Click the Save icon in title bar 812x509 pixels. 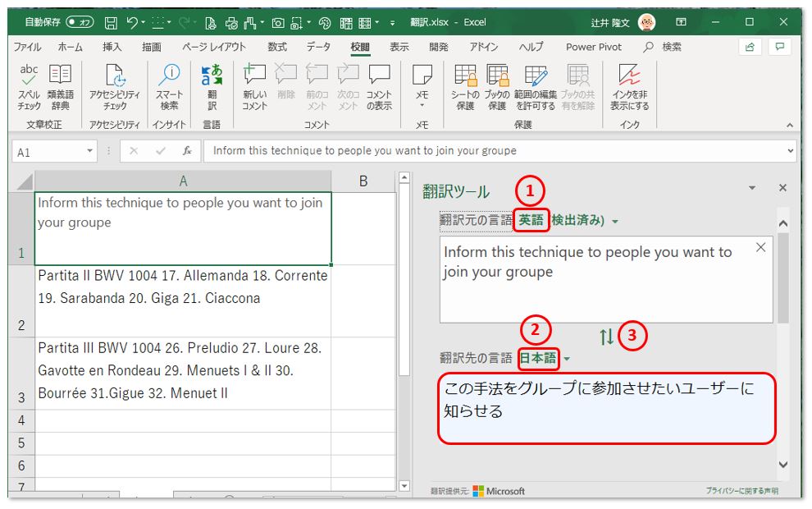click(x=111, y=23)
